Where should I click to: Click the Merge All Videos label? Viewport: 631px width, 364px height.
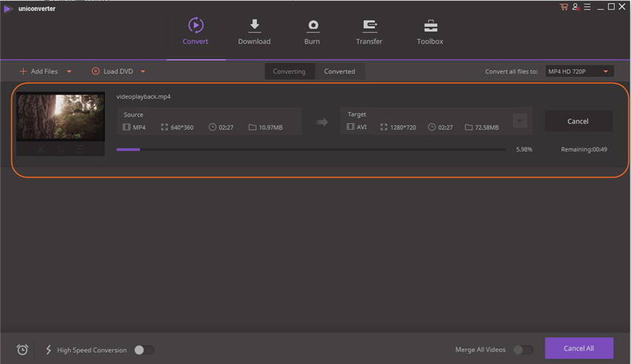tap(480, 349)
